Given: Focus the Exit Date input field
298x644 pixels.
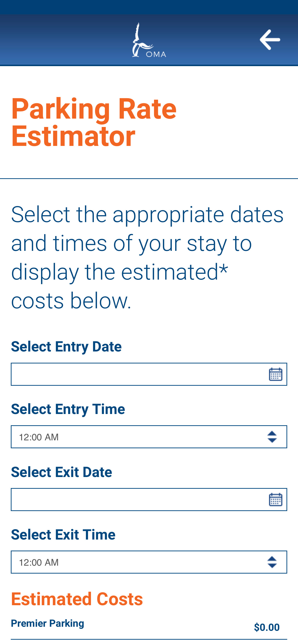Looking at the screenshot, I should pyautogui.click(x=149, y=500).
